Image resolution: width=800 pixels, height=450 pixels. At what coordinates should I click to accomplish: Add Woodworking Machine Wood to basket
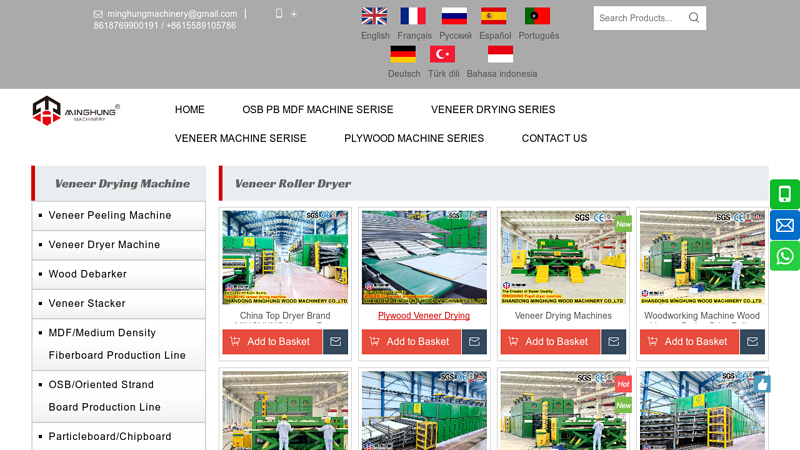tap(690, 342)
